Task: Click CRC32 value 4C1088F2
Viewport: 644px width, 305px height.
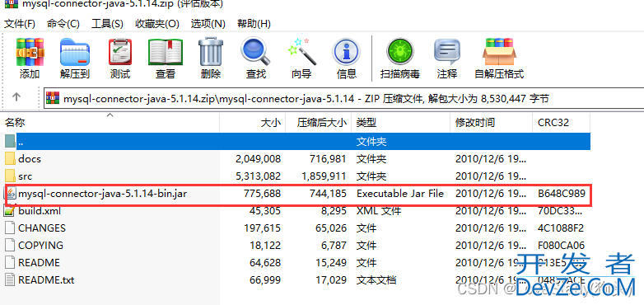Action: click(x=561, y=228)
